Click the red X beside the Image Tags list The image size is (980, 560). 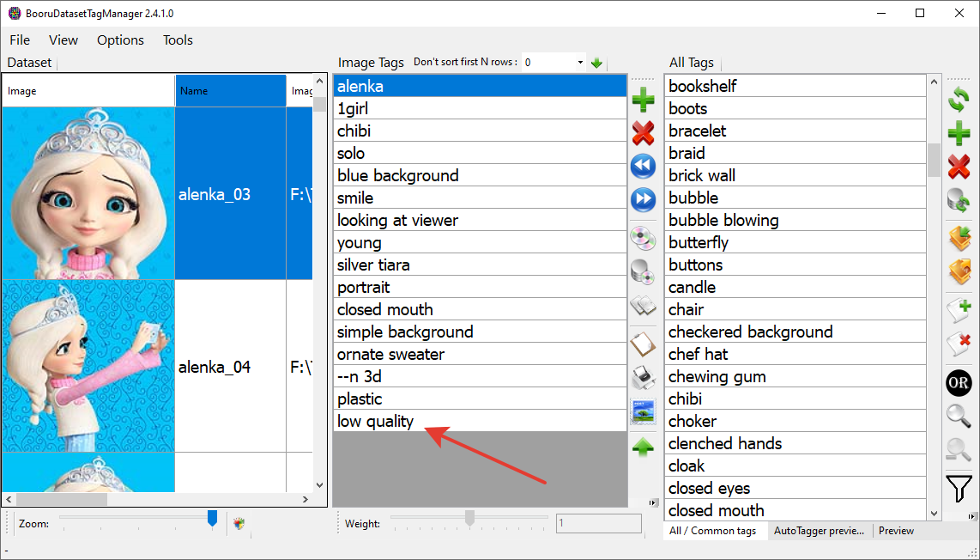tap(643, 133)
